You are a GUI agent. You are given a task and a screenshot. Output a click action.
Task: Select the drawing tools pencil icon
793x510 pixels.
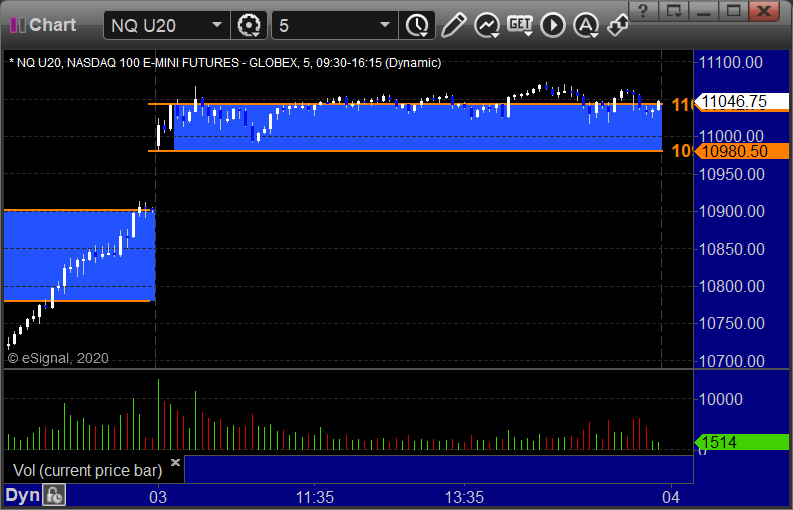point(453,25)
